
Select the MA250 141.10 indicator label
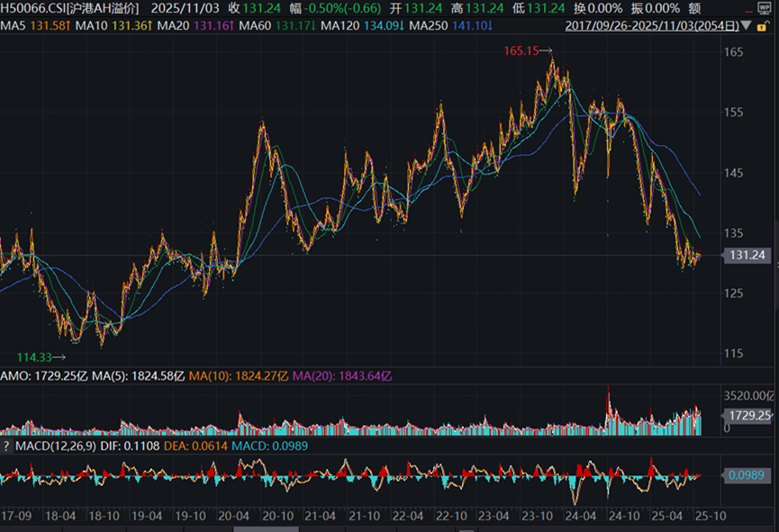pos(450,25)
